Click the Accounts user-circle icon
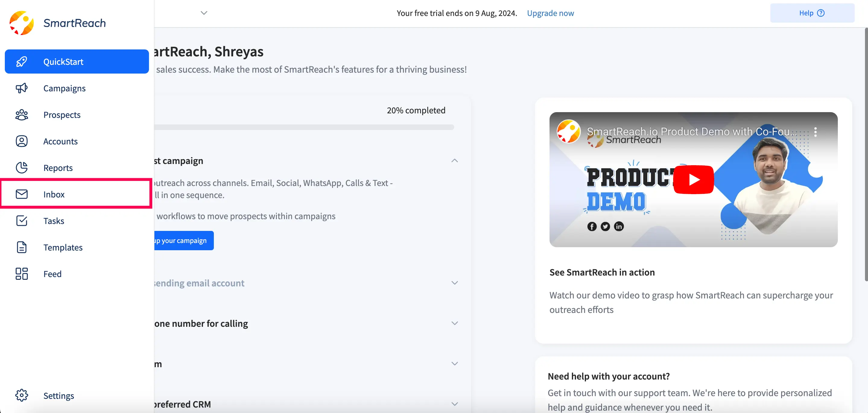 click(22, 141)
